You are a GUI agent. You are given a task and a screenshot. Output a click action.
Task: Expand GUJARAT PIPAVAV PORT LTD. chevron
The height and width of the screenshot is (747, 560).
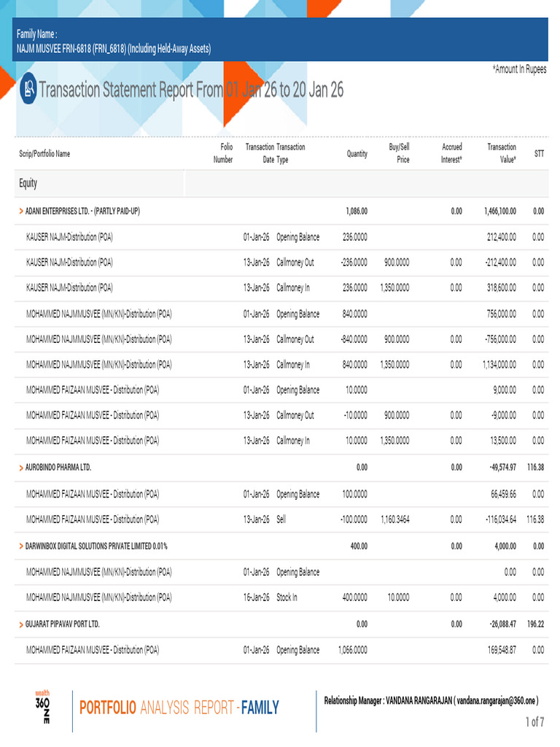21,624
